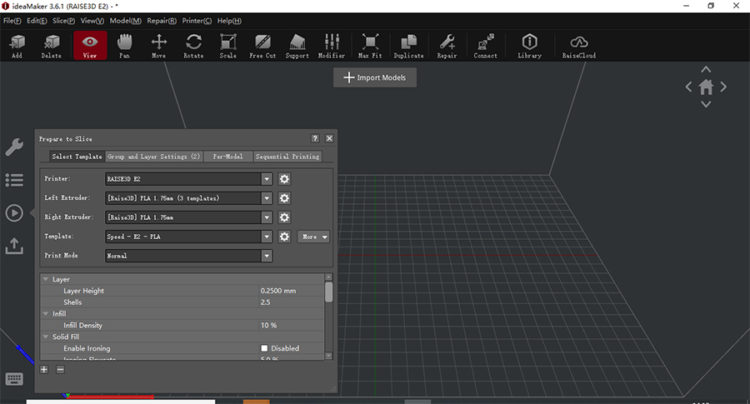Image resolution: width=750 pixels, height=404 pixels.
Task: Reset view with the home icon
Action: click(x=706, y=87)
